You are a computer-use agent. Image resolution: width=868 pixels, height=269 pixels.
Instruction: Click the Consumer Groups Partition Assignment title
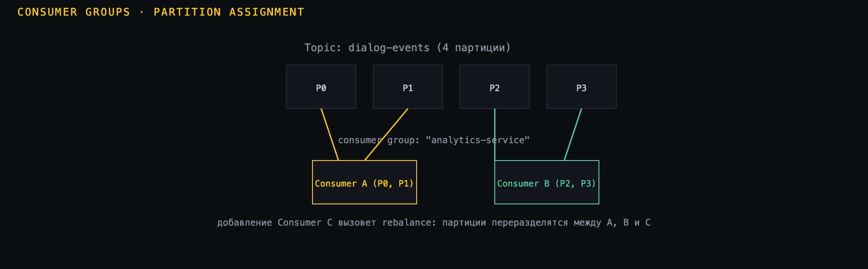[161, 12]
